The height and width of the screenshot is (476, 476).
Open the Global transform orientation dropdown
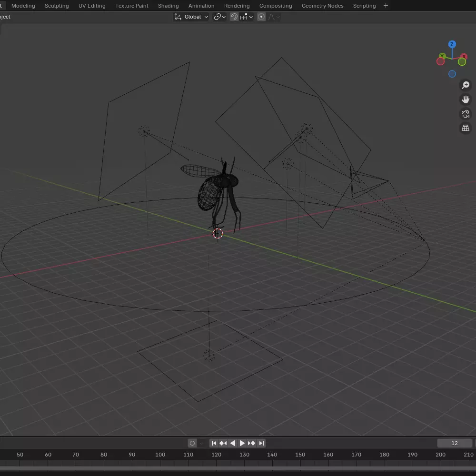(x=191, y=17)
